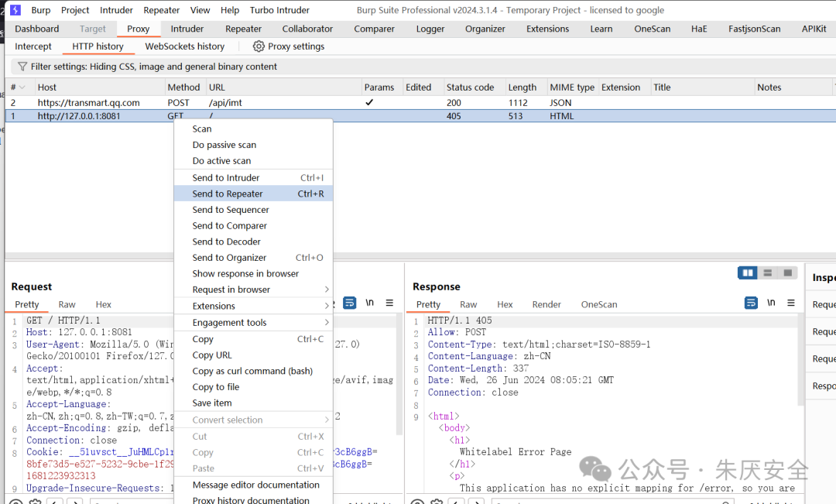
Task: Switch to the top-level Repeater tab
Action: tap(243, 29)
